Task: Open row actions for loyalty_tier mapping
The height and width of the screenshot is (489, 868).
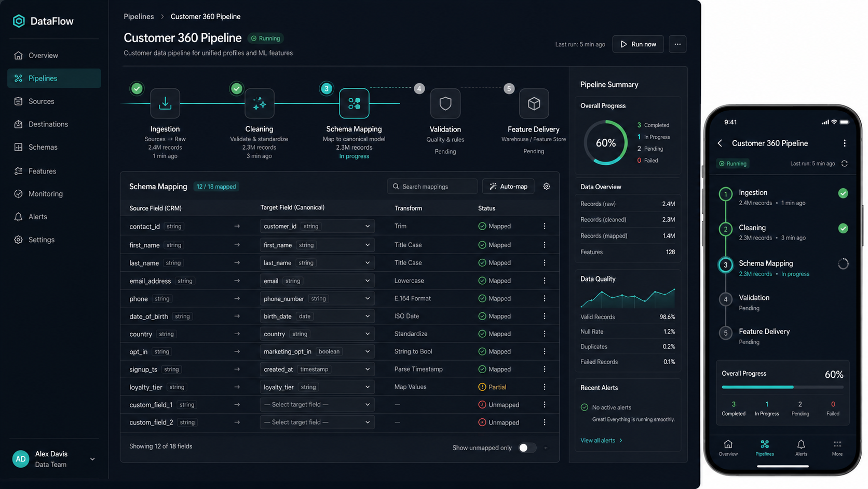Action: 545,387
